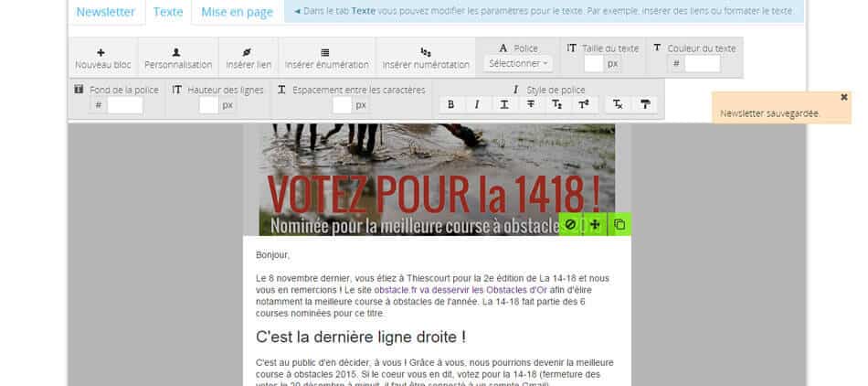Click the block move arrows icon
Image resolution: width=868 pixels, height=386 pixels.
click(x=595, y=224)
